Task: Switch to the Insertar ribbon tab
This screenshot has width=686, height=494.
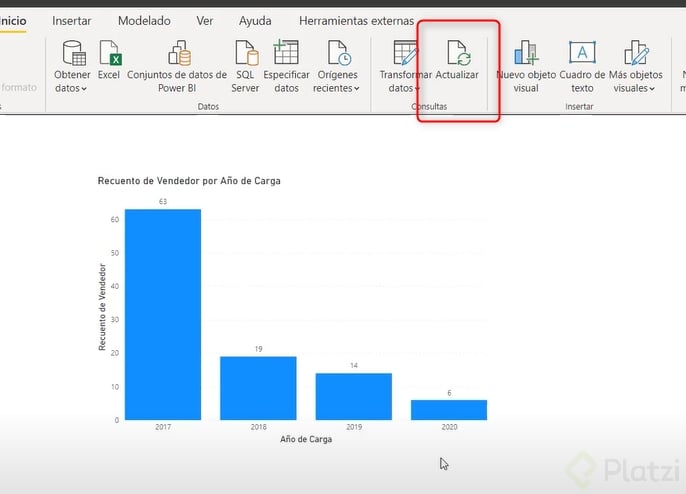Action: tap(72, 21)
